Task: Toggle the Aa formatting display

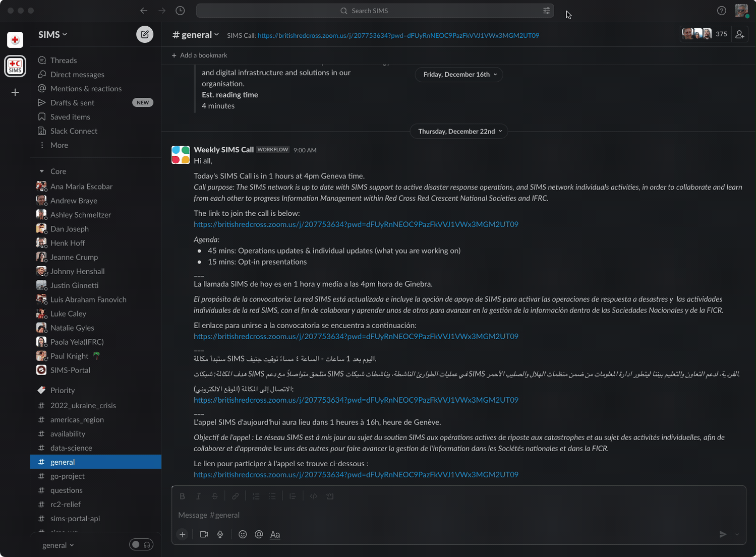Action: (275, 534)
